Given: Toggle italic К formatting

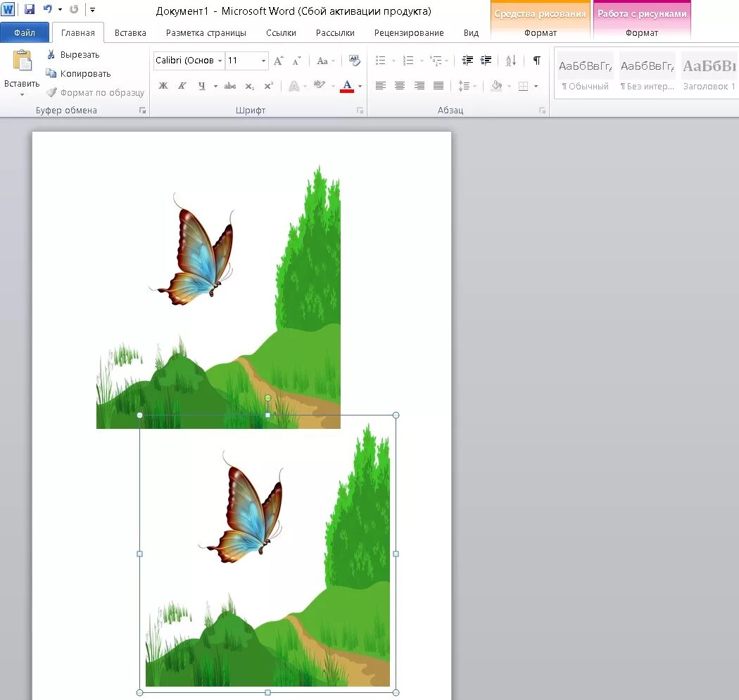Looking at the screenshot, I should pyautogui.click(x=182, y=86).
